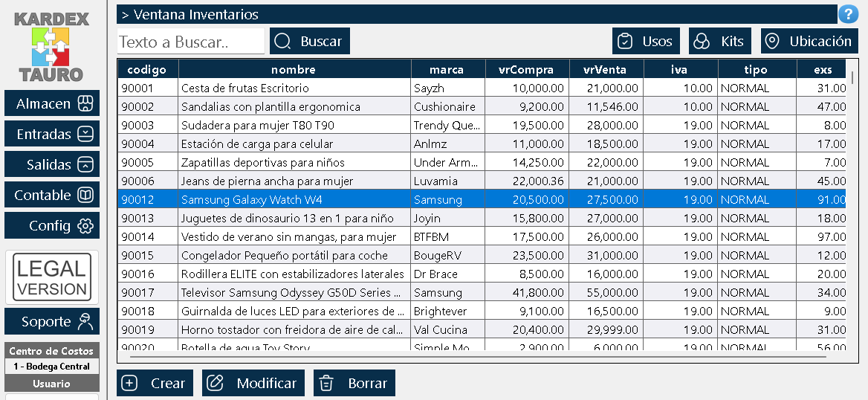This screenshot has width=868, height=400.
Task: Select row Guirnalda de luces LED
Action: click(x=482, y=311)
